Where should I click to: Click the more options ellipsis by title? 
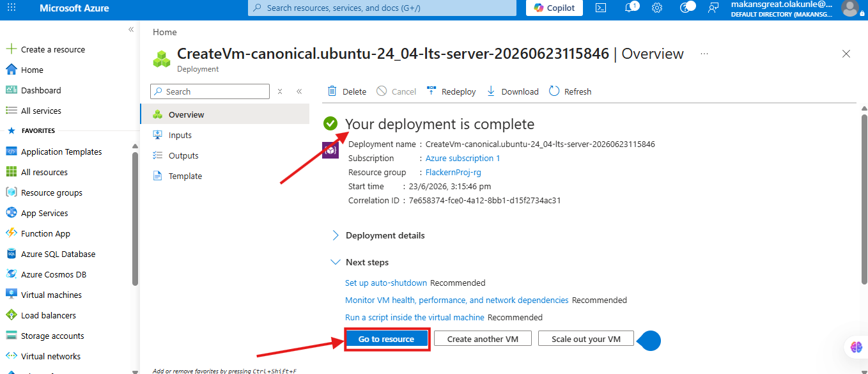coord(704,54)
